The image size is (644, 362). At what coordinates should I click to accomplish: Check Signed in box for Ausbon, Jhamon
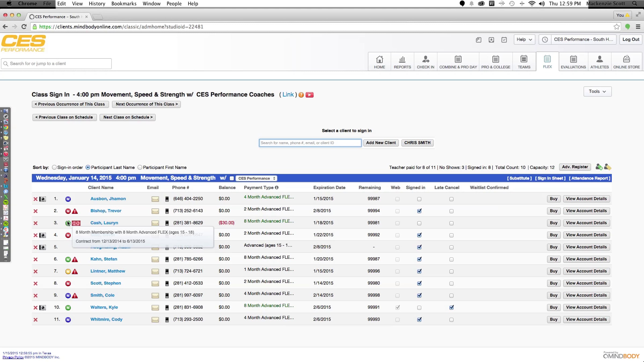(419, 199)
